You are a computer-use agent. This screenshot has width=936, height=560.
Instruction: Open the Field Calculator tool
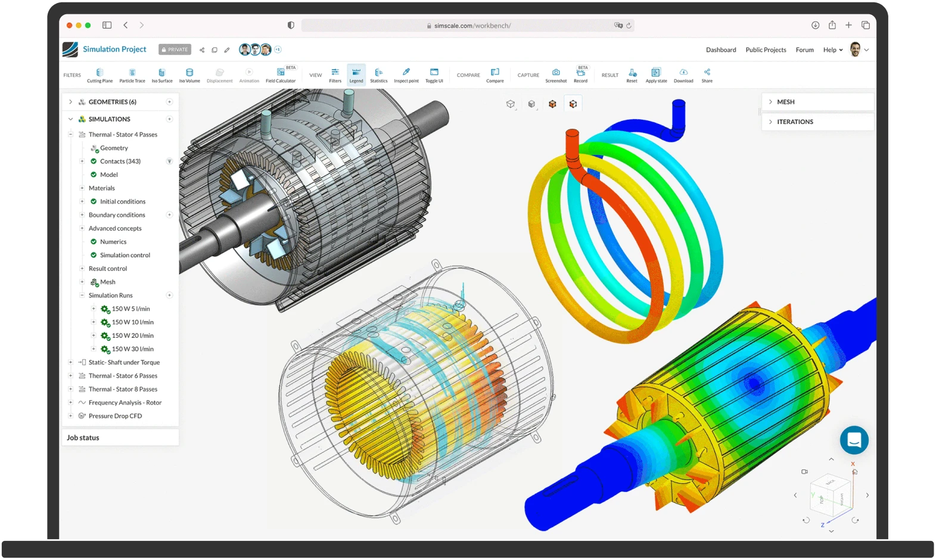click(280, 76)
